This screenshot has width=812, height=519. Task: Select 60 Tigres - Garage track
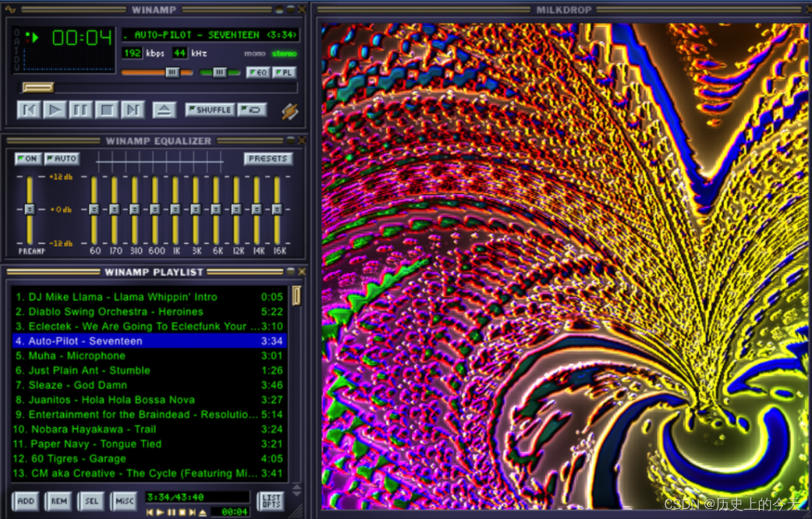point(149,458)
